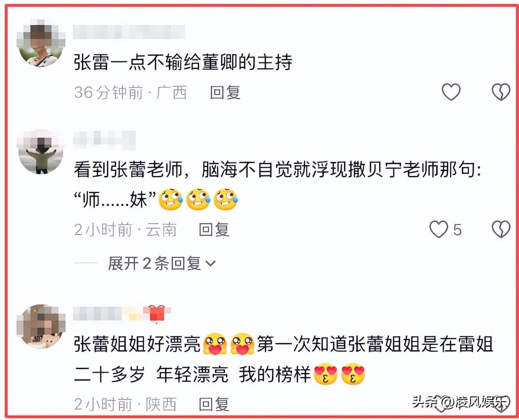
Task: Open the second commenter's blurred username
Action: (x=104, y=140)
